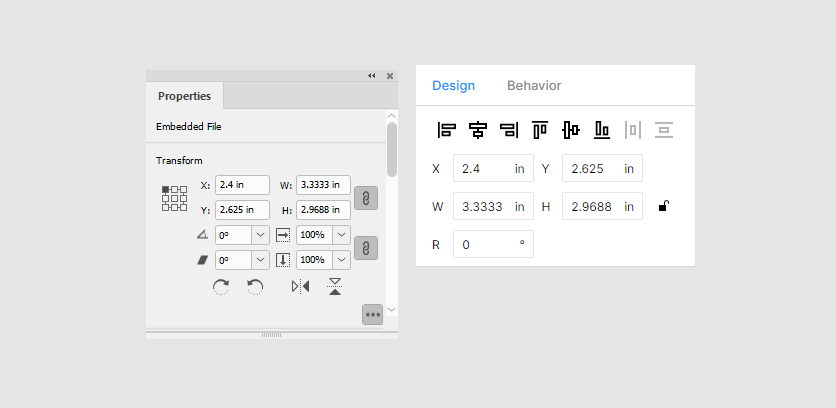836x408 pixels.
Task: Click the vertical scale icon
Action: coord(283,260)
